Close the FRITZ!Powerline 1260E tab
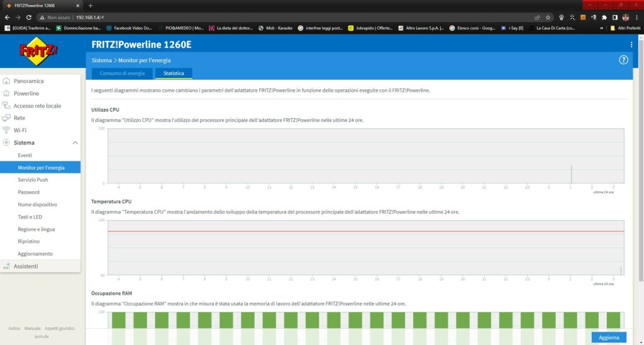Screen dimensions: 644x345 coord(77,6)
